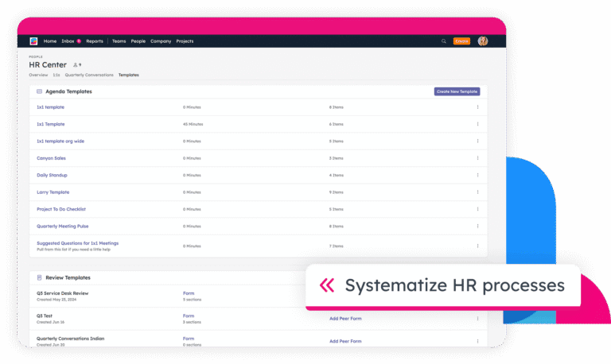The image size is (611, 364).
Task: Open the more menu for Project To Do Checklist
Action: tap(477, 209)
